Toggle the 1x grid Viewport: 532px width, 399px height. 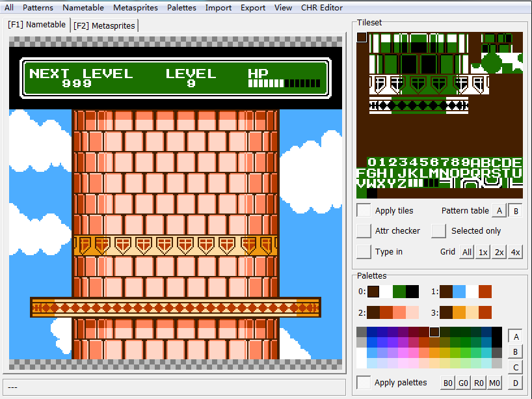[483, 252]
